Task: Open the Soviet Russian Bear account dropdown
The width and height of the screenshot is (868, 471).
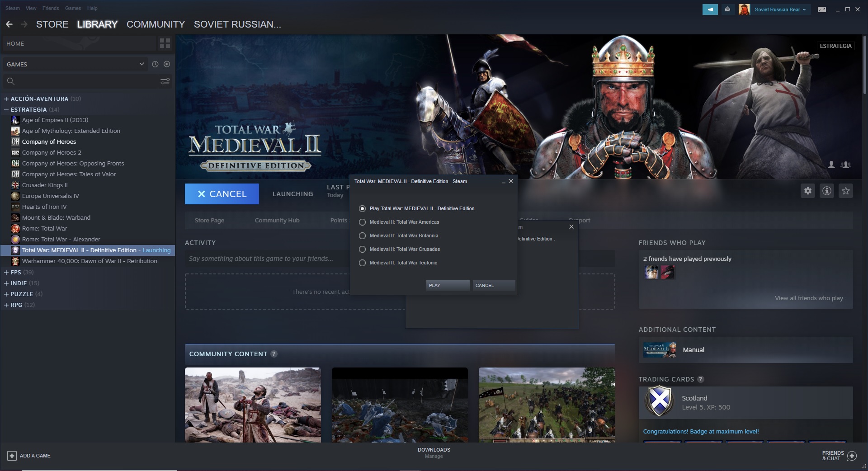Action: click(x=780, y=9)
